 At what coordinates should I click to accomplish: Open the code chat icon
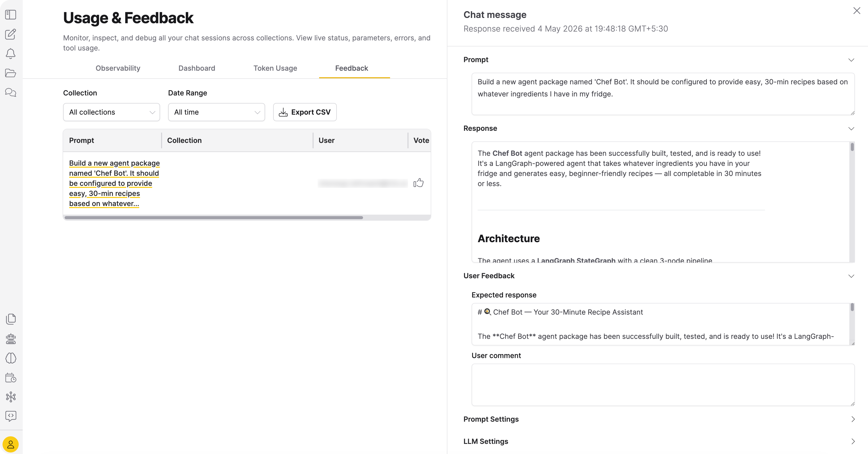click(x=11, y=416)
